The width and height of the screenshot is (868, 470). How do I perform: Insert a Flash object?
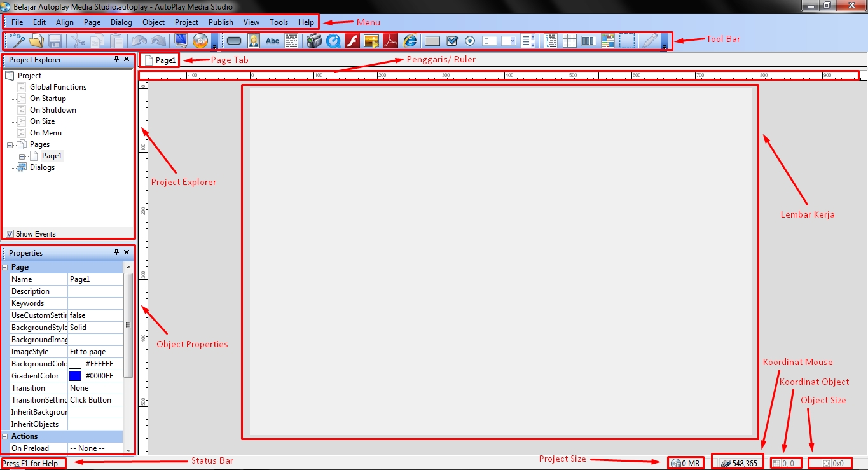352,41
